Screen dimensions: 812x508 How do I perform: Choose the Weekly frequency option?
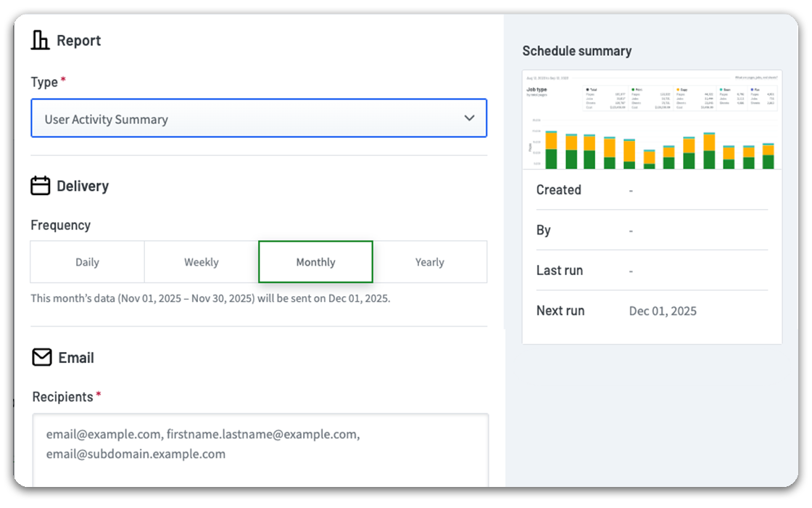click(202, 262)
